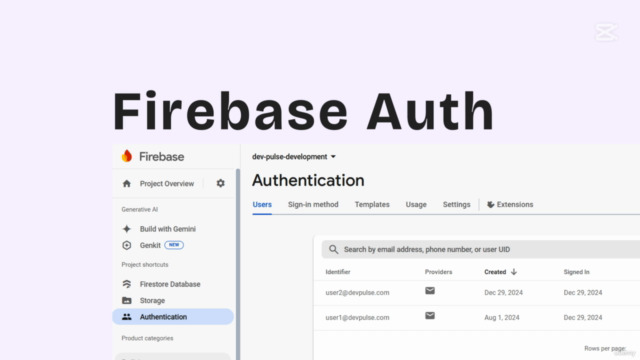
Task: Open Firestore Database shortcut
Action: (x=170, y=284)
